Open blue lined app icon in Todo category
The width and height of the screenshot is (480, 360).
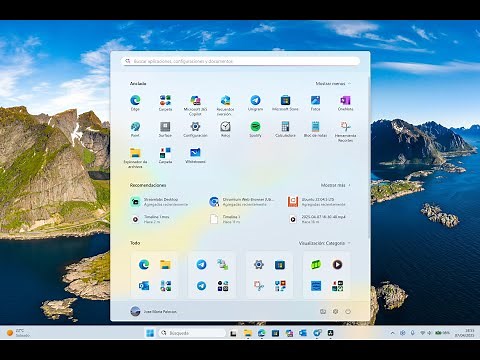click(x=316, y=286)
